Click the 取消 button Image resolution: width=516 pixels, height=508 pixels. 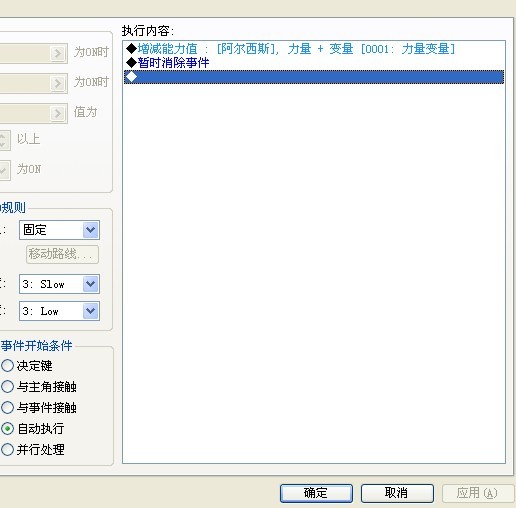click(397, 493)
